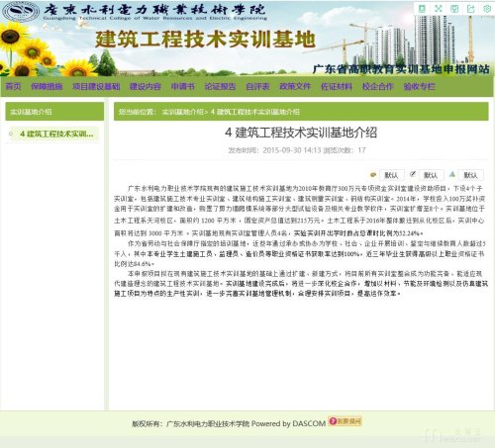Image resolution: width=495 pixels, height=448 pixels.
Task: Select sidebar item 4 建筑工程技术实训...
Action: pyautogui.click(x=56, y=134)
